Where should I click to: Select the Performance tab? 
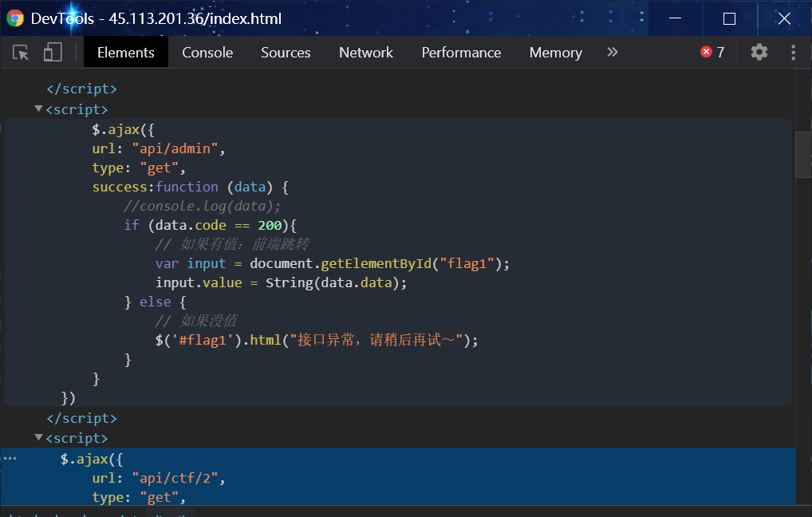pos(461,53)
